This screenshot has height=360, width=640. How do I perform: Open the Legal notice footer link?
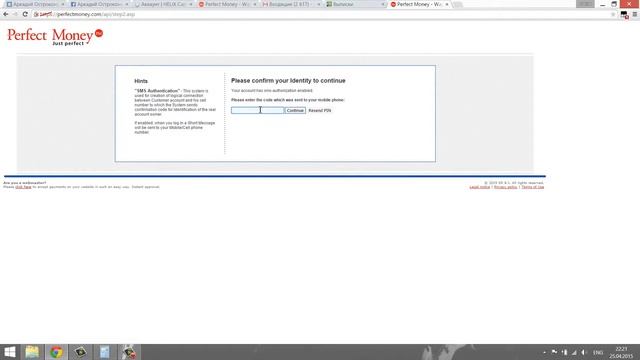480,187
